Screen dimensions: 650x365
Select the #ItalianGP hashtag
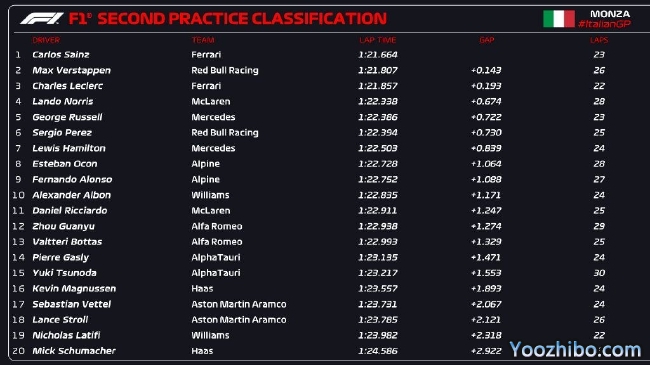tap(604, 24)
